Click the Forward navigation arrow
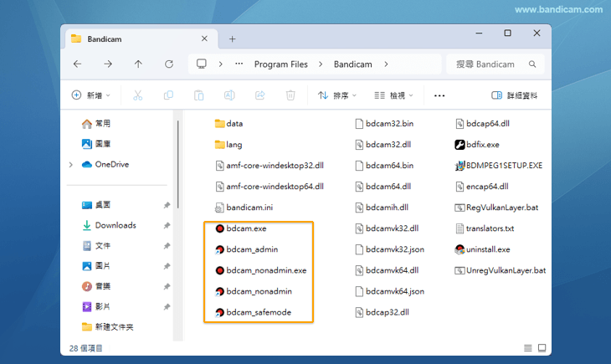Image resolution: width=611 pixels, height=364 pixels. (108, 64)
